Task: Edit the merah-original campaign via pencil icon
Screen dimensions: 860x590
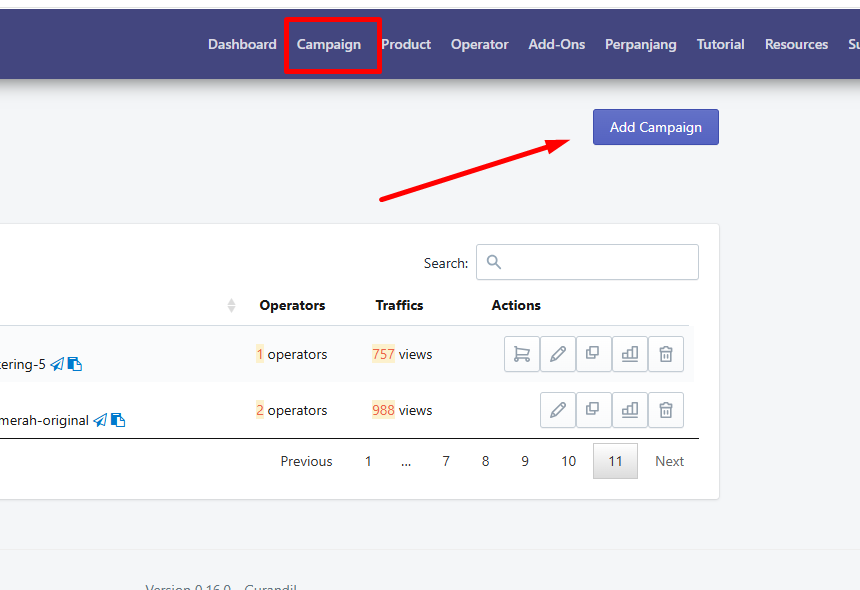Action: coord(558,410)
